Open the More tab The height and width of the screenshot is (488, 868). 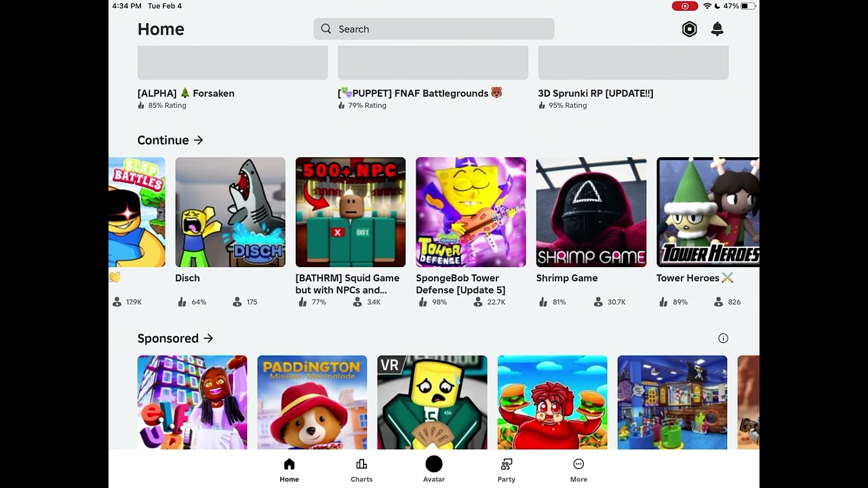click(578, 470)
